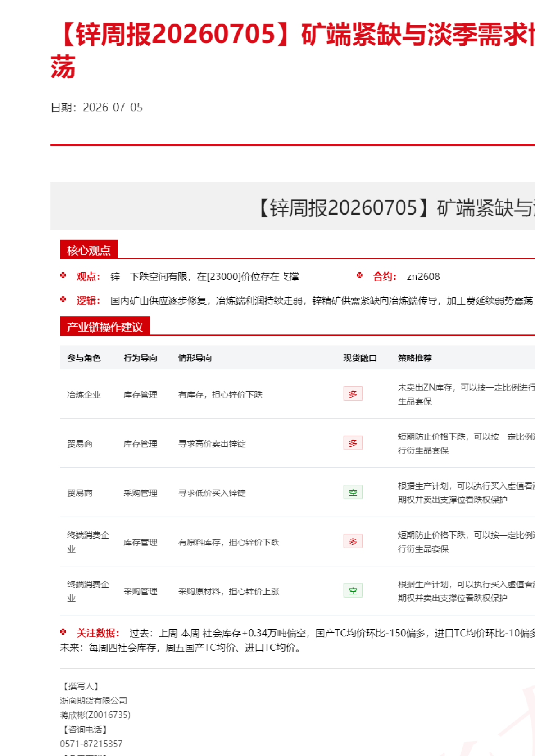Click the 多 badge in 有原料库存 row
This screenshot has height=756, width=535.
pos(353,541)
